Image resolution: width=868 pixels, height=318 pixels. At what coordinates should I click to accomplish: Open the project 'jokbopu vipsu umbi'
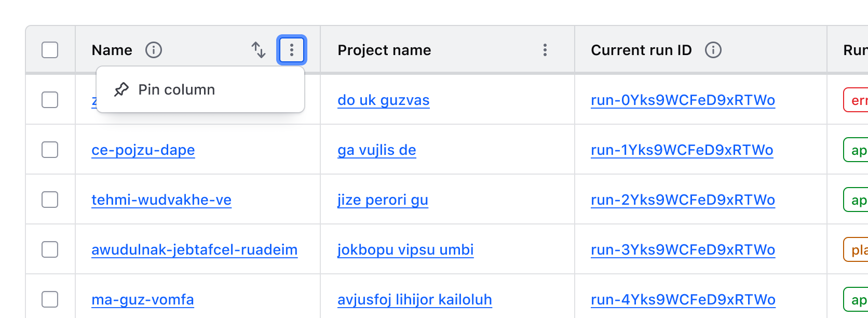click(x=405, y=249)
